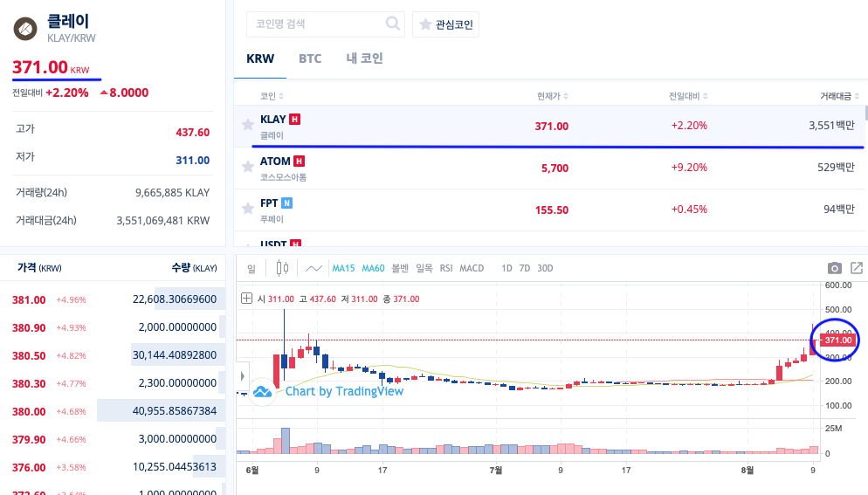Viewport: 868px width, 495px height.
Task: Click the 24h volume 9,665,885 KLAY
Action: click(172, 193)
